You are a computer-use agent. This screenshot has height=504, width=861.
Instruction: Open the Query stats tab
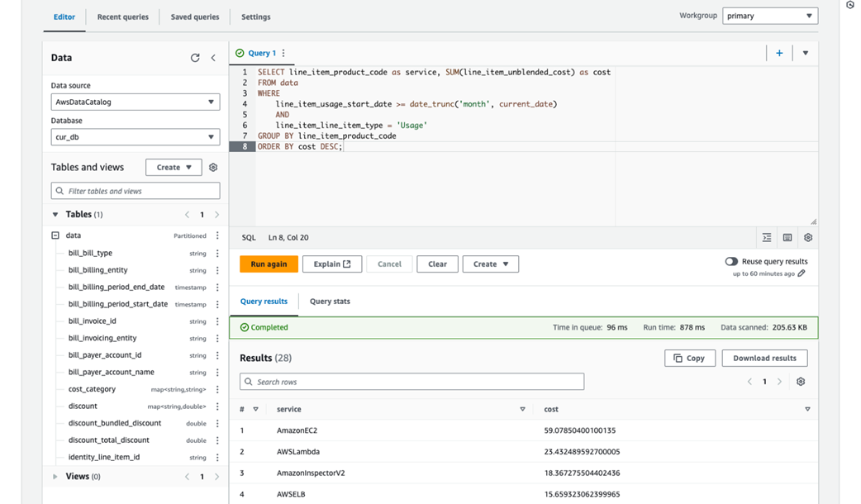(x=330, y=302)
